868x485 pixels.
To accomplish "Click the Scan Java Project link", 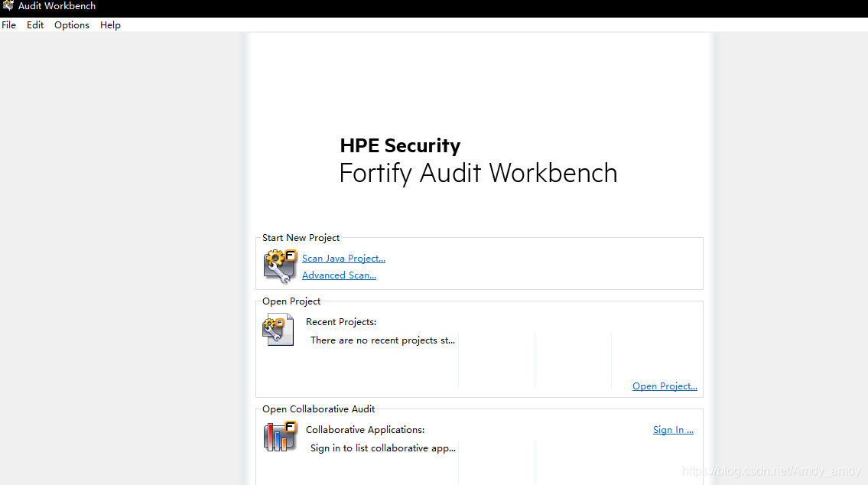I will 343,259.
